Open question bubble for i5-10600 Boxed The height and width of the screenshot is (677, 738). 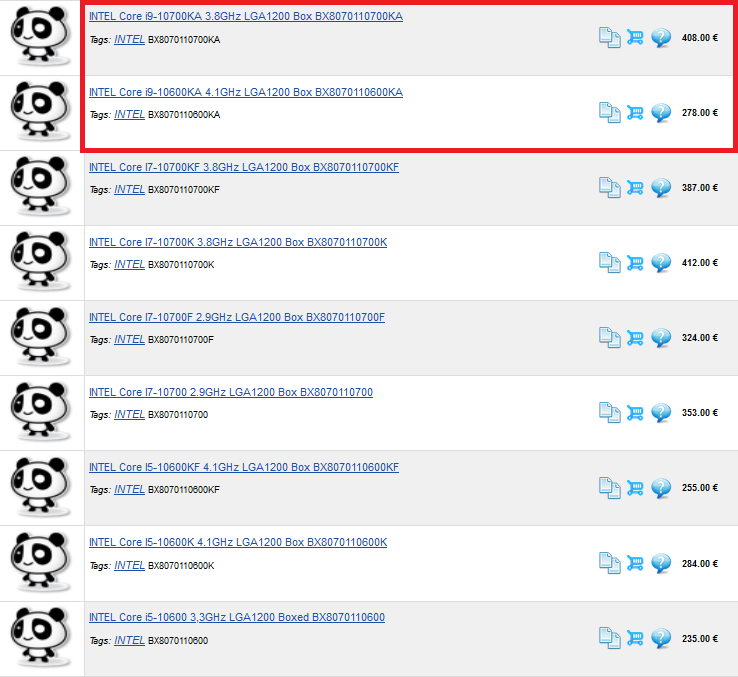[x=661, y=638]
